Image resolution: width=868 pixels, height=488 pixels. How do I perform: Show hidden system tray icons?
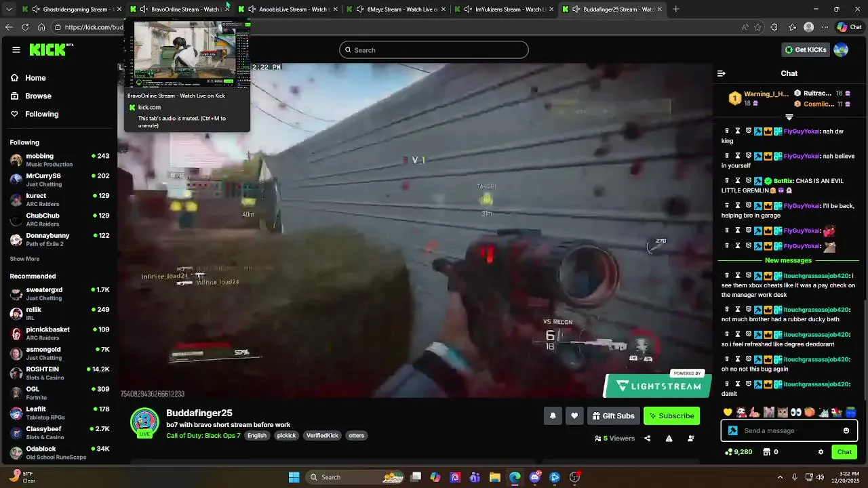click(x=780, y=477)
